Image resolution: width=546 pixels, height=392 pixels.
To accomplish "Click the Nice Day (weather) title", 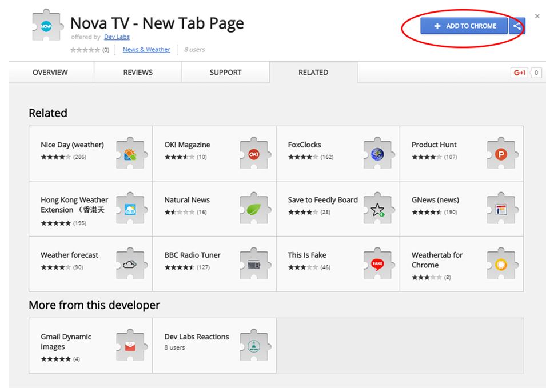I will [72, 145].
